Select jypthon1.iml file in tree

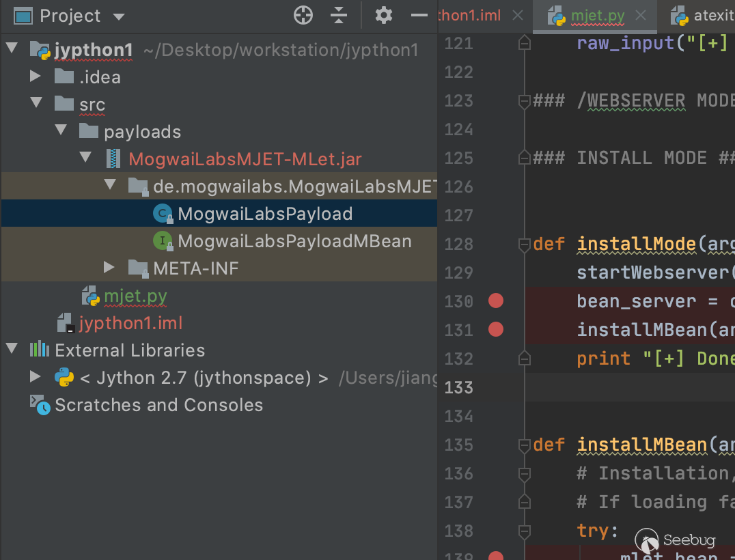130,323
